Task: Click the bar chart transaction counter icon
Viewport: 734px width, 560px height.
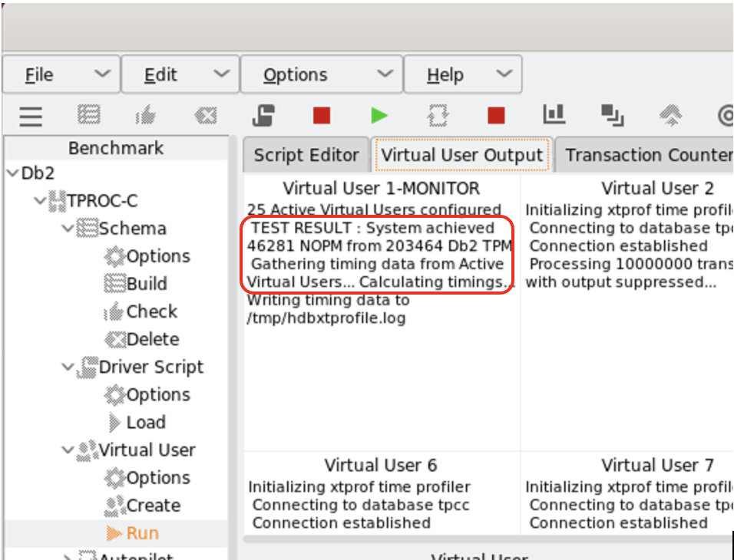Action: tap(554, 114)
